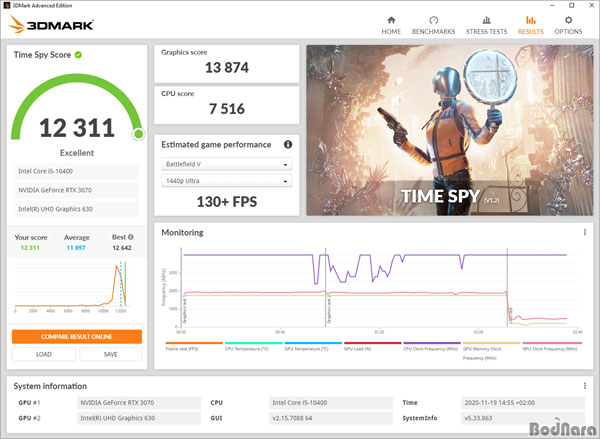
Task: Select Intel(R) UHD Graphics 630 row in score panel
Action: pyautogui.click(x=77, y=209)
